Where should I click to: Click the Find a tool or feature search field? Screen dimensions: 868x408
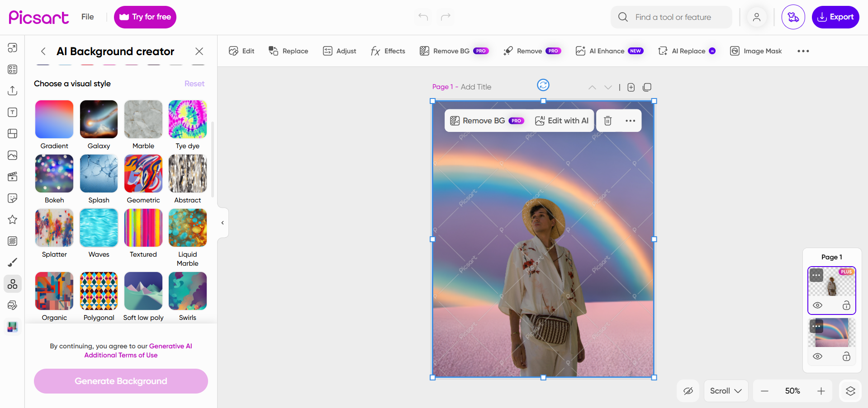(x=671, y=17)
